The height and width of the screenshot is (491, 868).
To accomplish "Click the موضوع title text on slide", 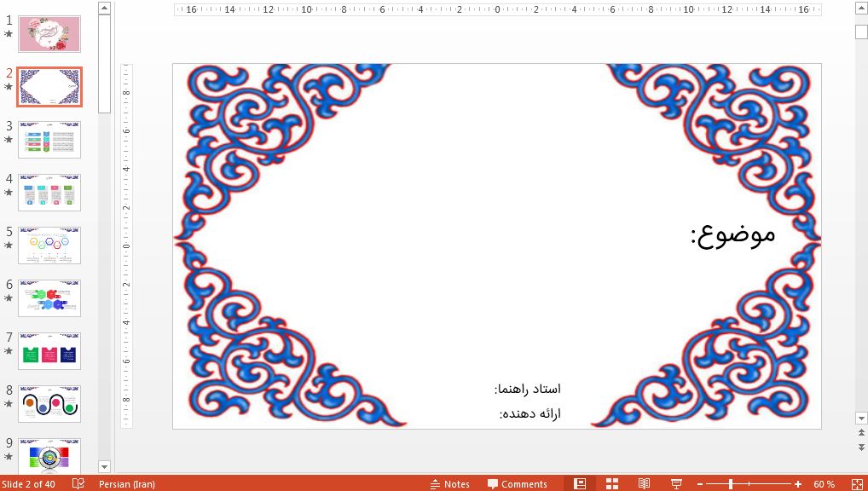I will [x=732, y=234].
